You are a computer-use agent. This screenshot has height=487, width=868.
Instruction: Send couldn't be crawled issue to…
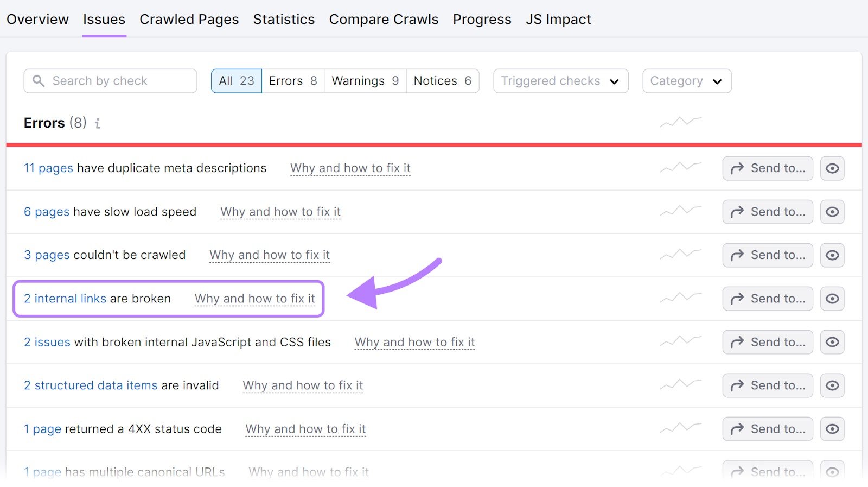768,255
